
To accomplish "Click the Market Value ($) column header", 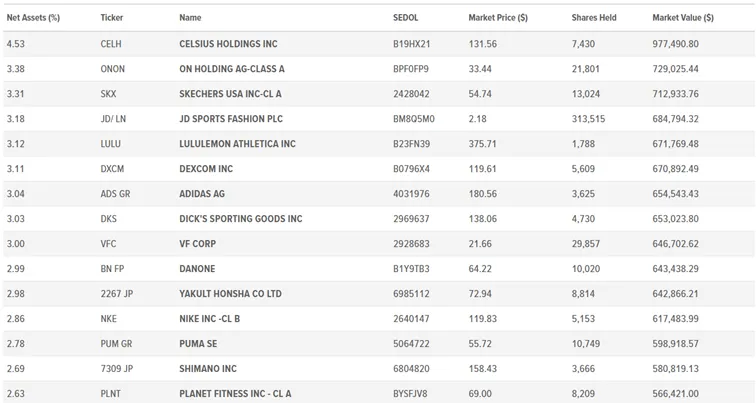I will pos(683,18).
